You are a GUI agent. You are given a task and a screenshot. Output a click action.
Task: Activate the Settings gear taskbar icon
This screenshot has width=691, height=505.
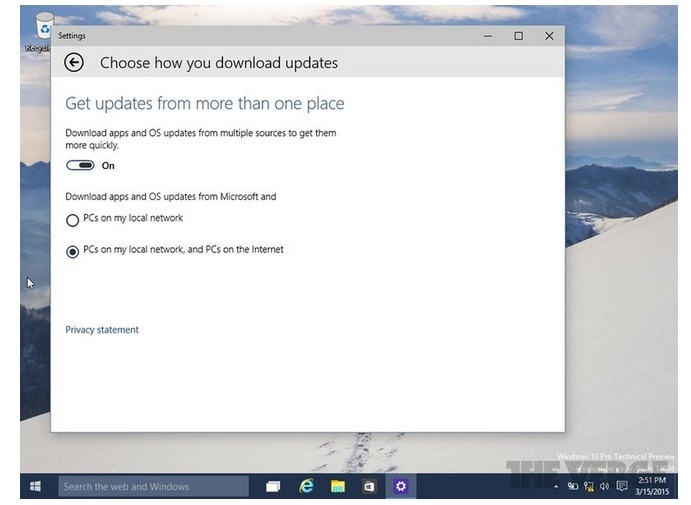coord(401,486)
